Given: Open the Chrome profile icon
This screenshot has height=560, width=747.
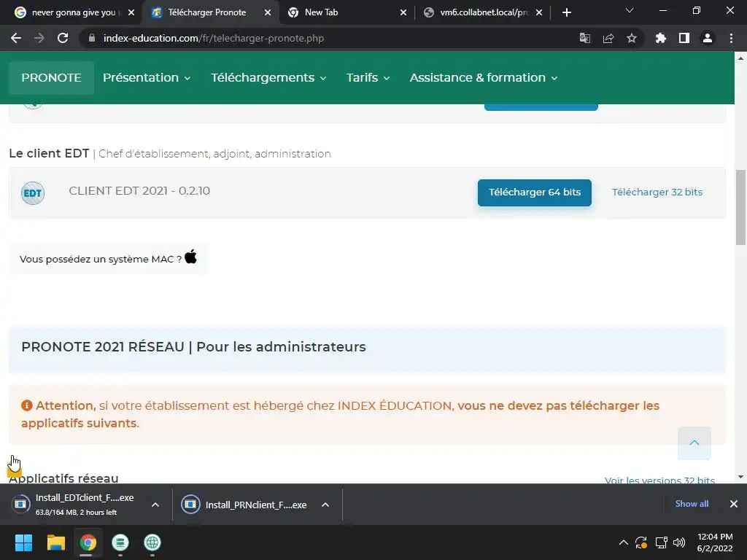Looking at the screenshot, I should tap(707, 38).
